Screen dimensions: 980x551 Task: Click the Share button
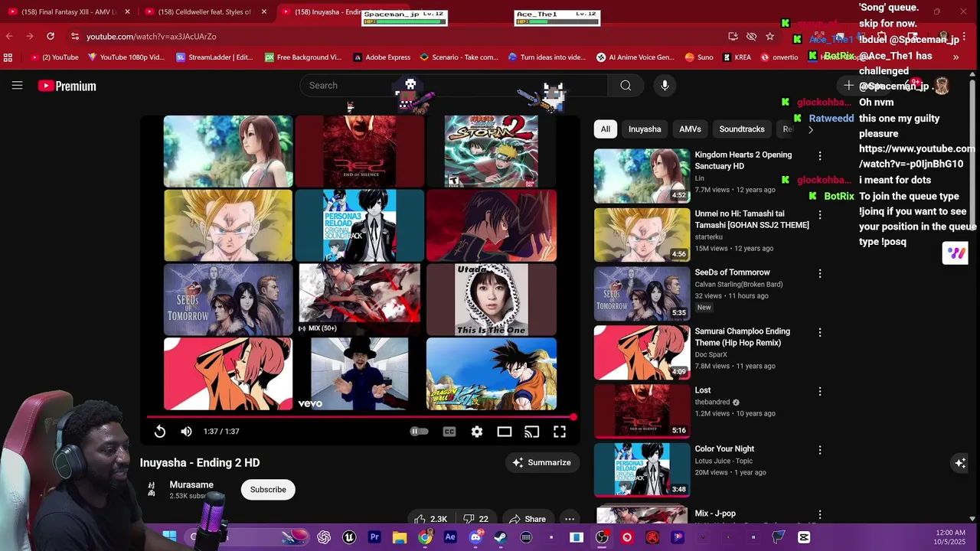tap(528, 519)
